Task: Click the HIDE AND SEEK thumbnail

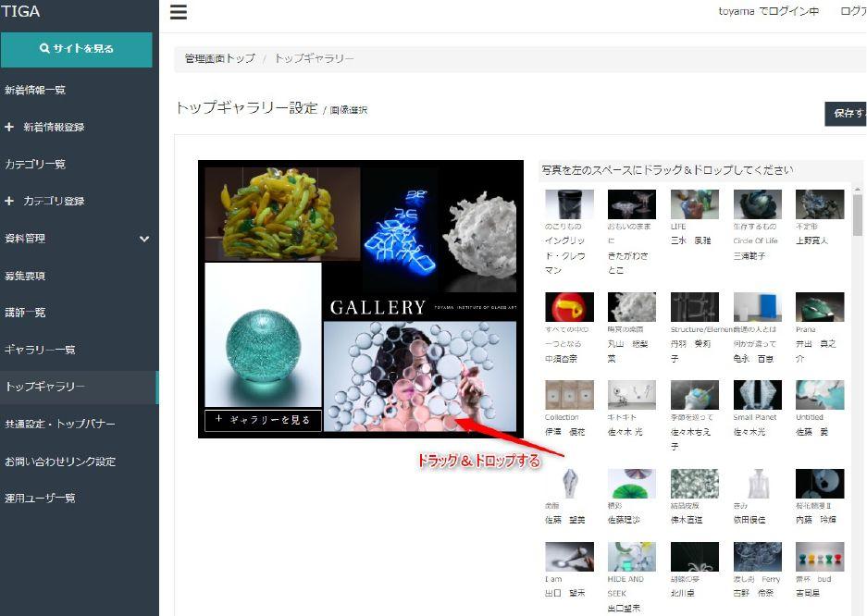Action: [631, 557]
